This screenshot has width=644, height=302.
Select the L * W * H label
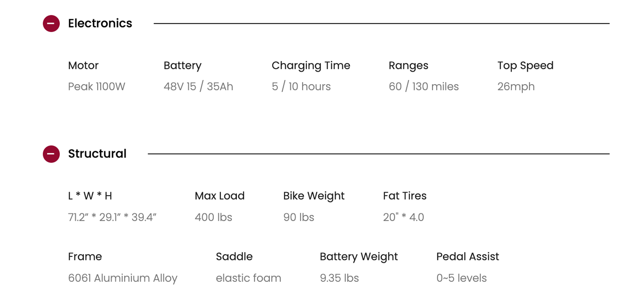pyautogui.click(x=90, y=196)
